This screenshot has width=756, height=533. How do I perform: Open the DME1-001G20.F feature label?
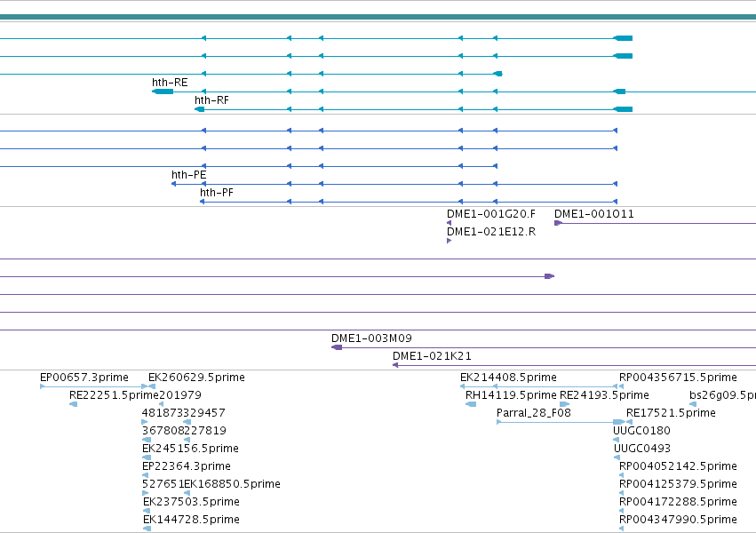coord(490,214)
